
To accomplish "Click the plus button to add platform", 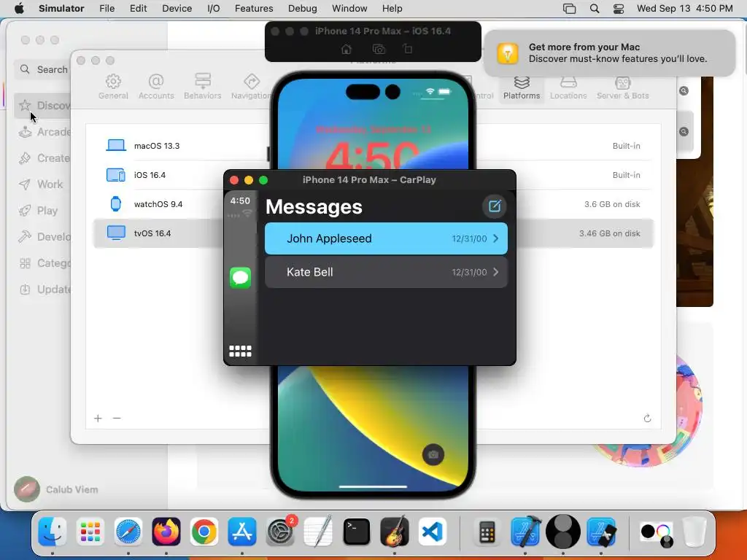I will coord(98,418).
